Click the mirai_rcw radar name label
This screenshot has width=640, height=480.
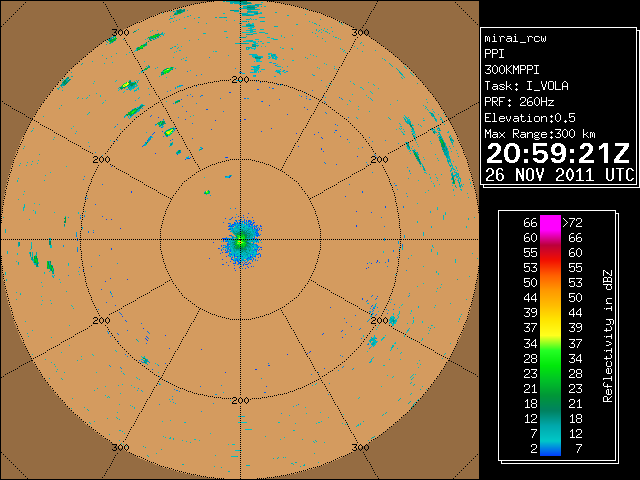tap(515, 38)
